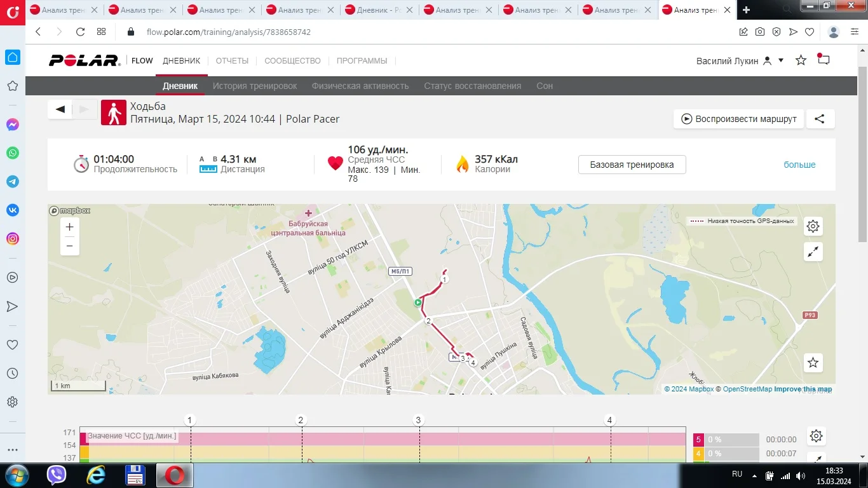
Task: Open the volume control in system tray
Action: click(801, 475)
